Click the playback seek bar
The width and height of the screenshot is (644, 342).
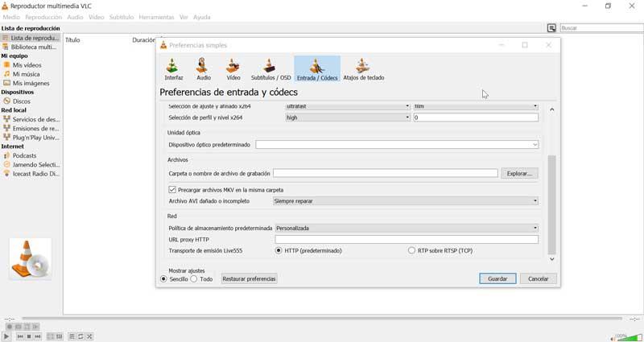click(321, 319)
